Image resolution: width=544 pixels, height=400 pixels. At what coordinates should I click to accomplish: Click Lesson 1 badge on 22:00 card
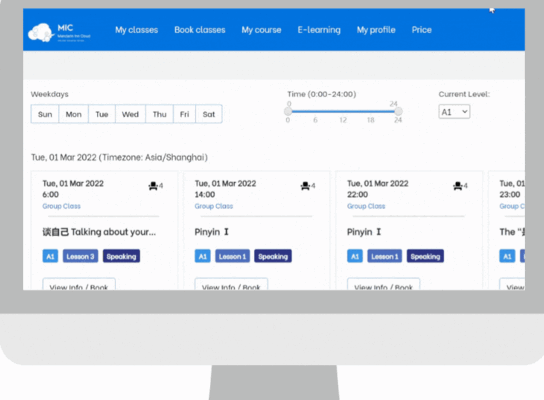point(385,256)
